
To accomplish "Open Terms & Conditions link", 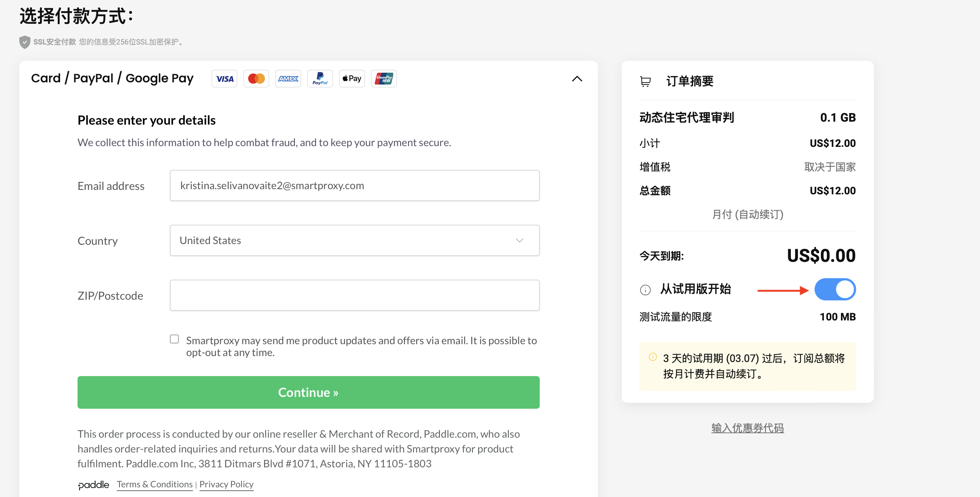I will (155, 484).
